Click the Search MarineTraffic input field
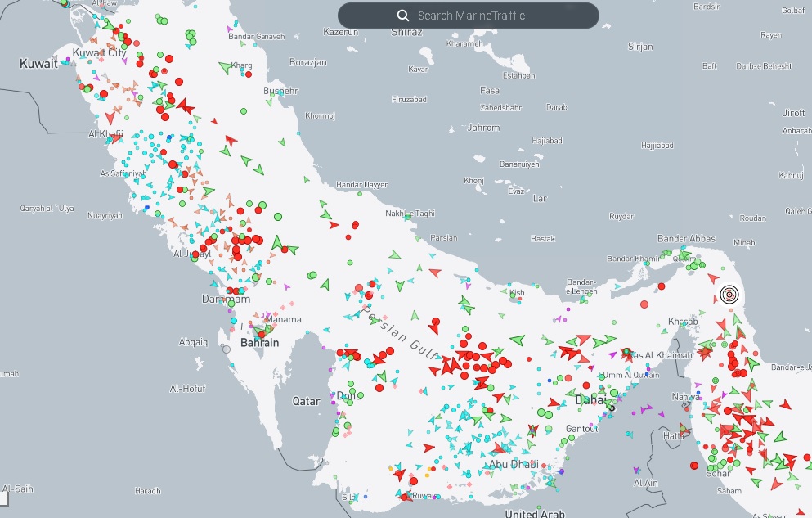812x518 pixels. pyautogui.click(x=468, y=16)
